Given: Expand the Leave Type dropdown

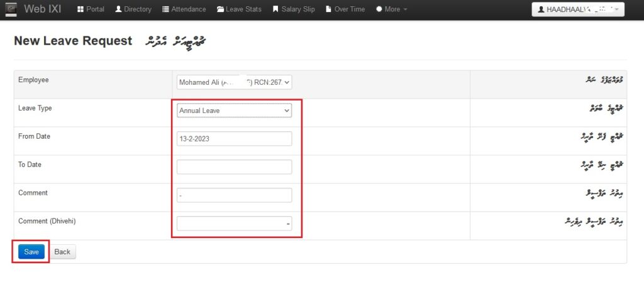Looking at the screenshot, I should pyautogui.click(x=235, y=111).
